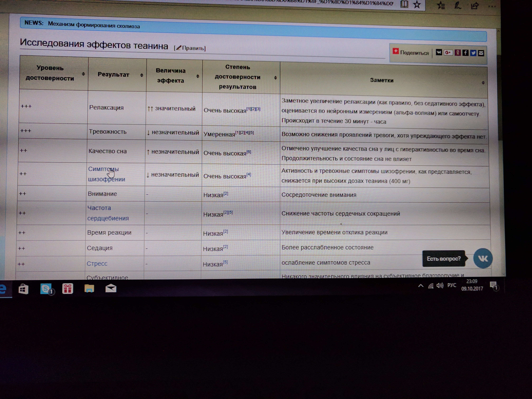Share page by email envelope icon
The width and height of the screenshot is (532, 399).
click(481, 53)
